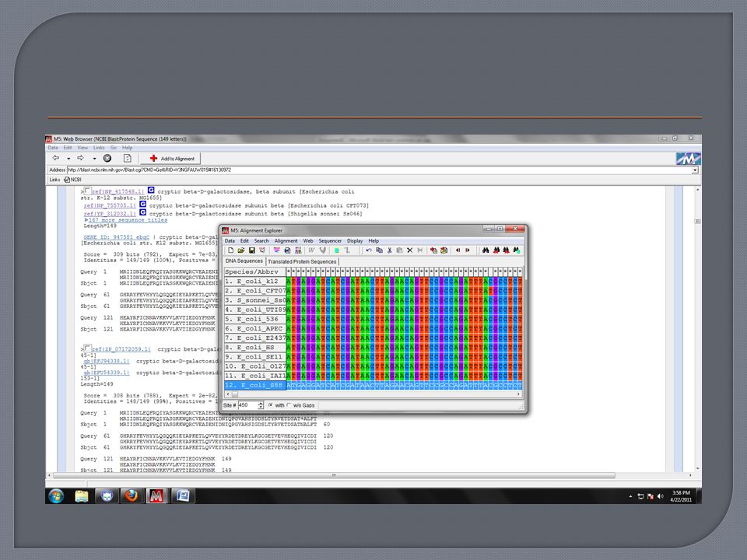Select the 'with' gaps radio button
Screen dimensions: 747x560
pos(271,405)
